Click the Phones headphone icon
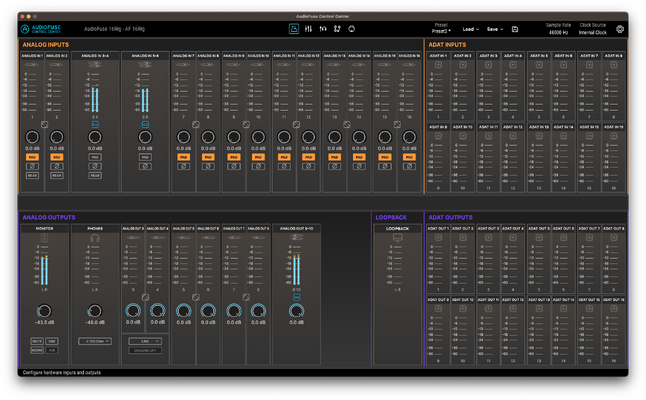 95,238
